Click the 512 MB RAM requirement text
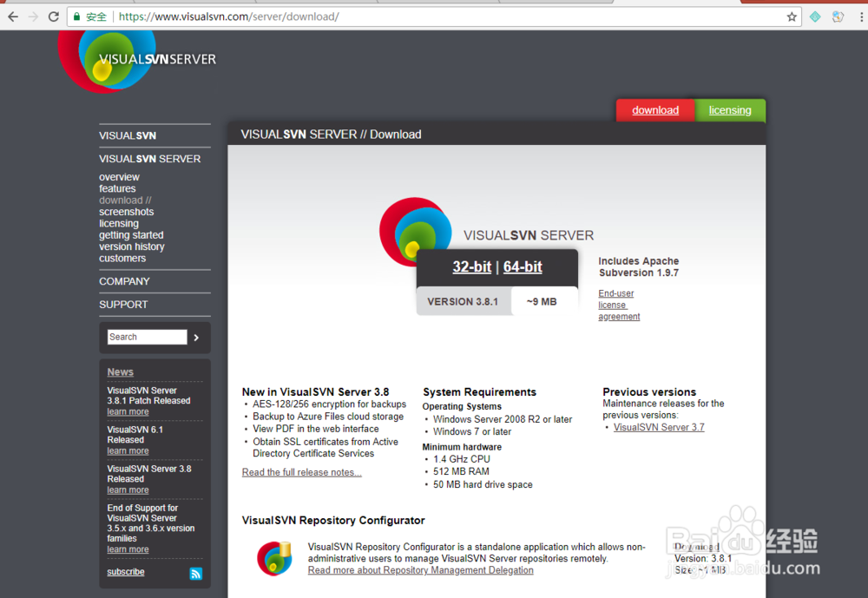Image resolution: width=868 pixels, height=598 pixels. (461, 472)
